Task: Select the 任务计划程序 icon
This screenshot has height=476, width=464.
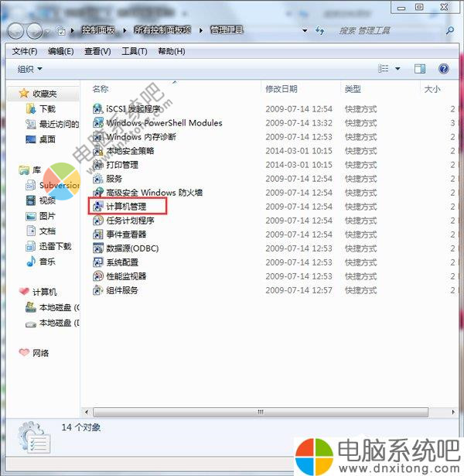Action: [98, 221]
